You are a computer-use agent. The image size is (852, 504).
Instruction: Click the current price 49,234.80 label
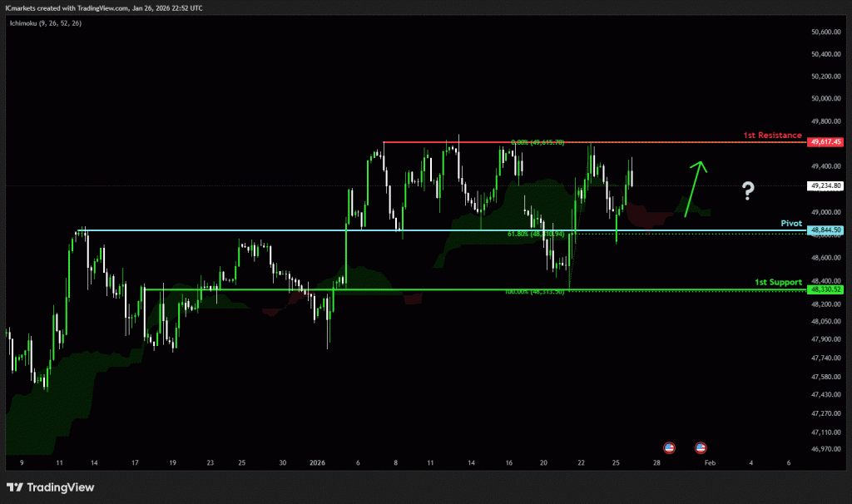click(x=826, y=186)
